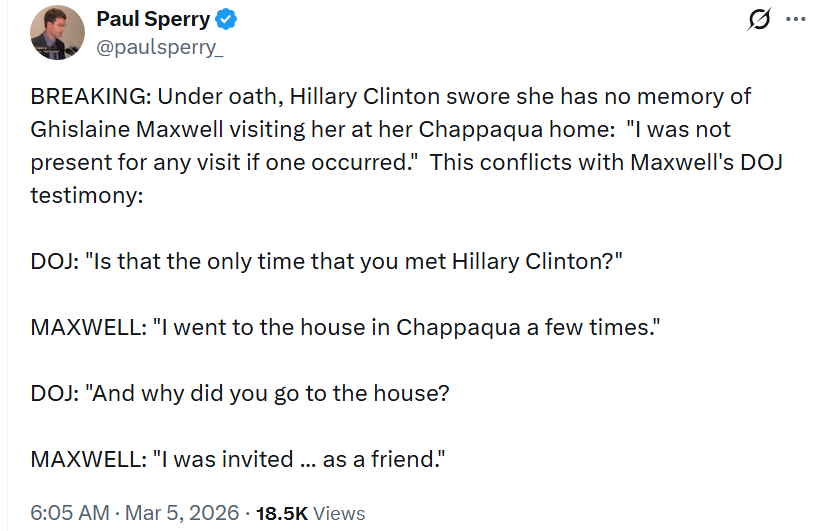The width and height of the screenshot is (813, 531).
Task: Click the "I was invited" reply line
Action: 237,459
